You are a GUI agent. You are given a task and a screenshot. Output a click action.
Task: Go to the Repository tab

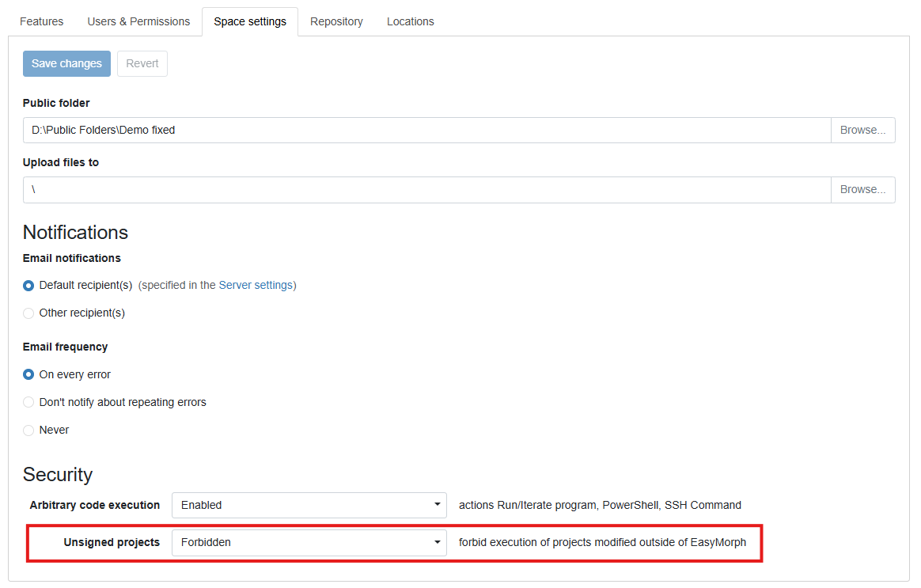[x=336, y=21]
